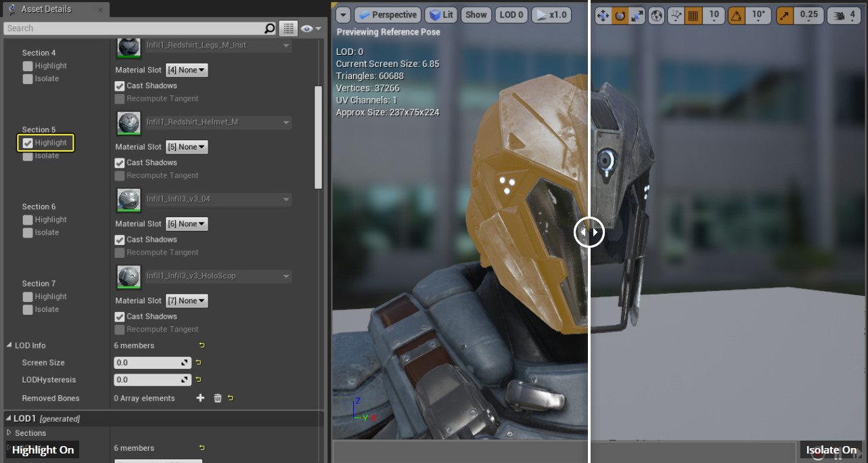
Task: Open the Perspective view mode menu
Action: pos(388,15)
